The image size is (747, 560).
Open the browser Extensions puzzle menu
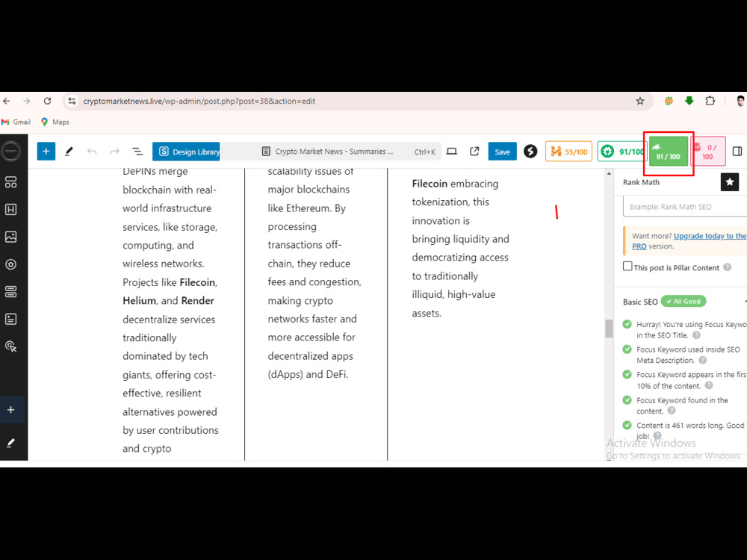[710, 101]
